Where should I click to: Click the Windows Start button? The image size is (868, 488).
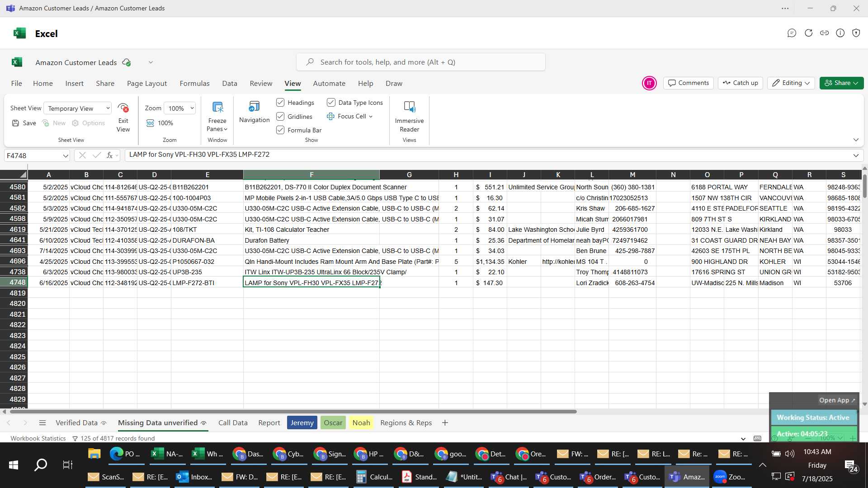click(x=14, y=465)
